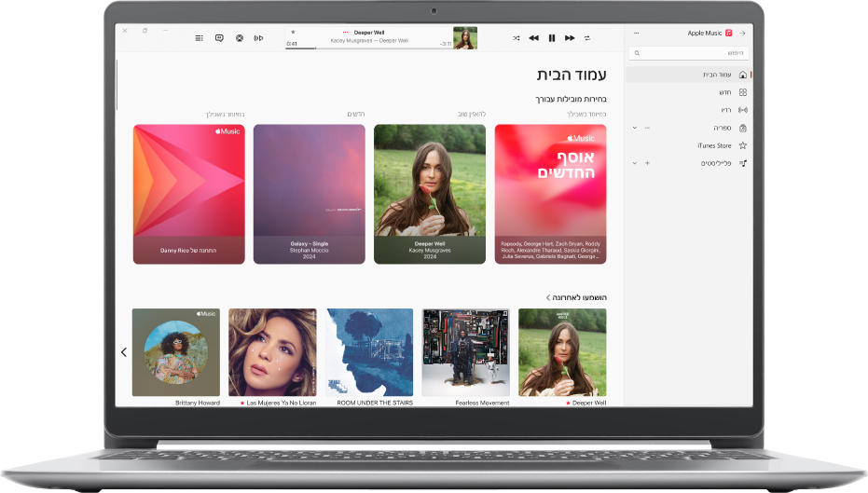Open Las Mujeres Ya No Lloran album cover
This screenshot has width=868, height=493.
tap(272, 352)
